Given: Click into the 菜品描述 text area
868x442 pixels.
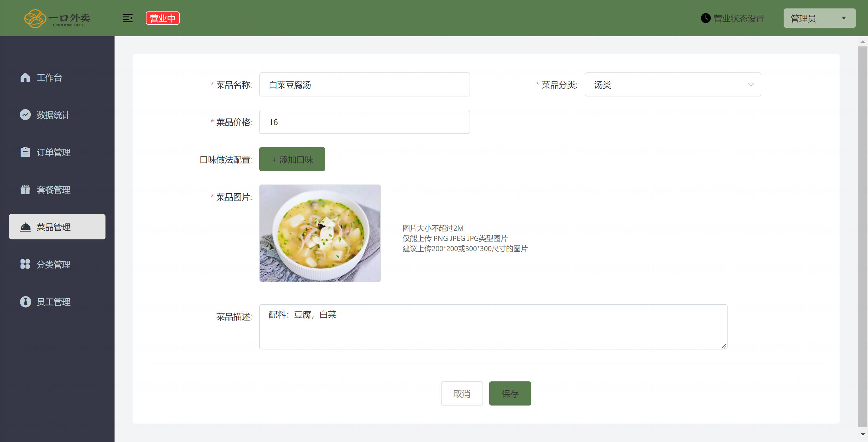Looking at the screenshot, I should 493,327.
